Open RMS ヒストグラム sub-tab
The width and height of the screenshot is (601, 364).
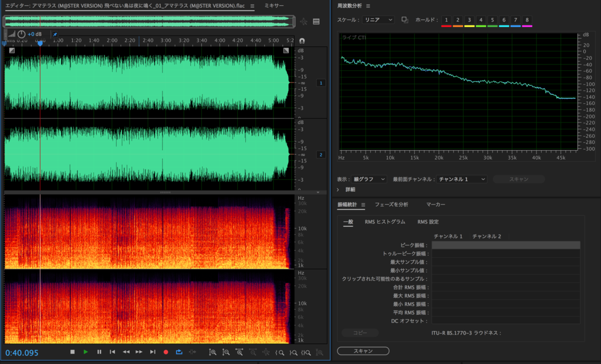[385, 222]
